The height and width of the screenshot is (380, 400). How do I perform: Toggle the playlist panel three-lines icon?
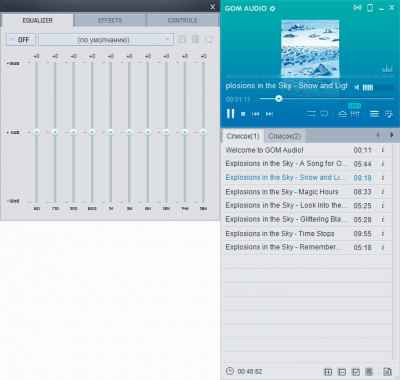(x=374, y=114)
